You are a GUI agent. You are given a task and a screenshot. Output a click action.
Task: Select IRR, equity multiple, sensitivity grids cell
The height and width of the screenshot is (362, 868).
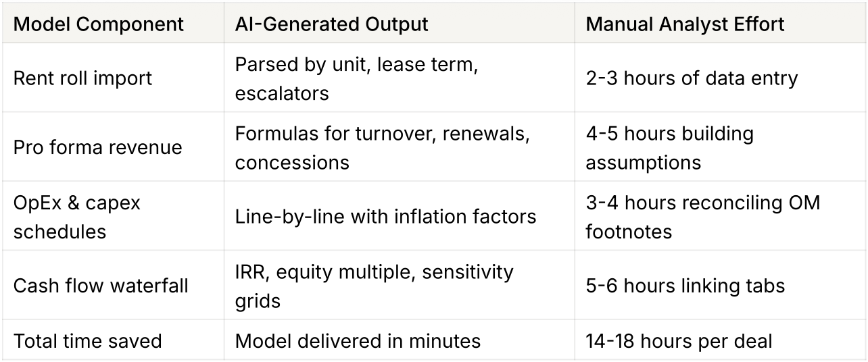point(399,286)
